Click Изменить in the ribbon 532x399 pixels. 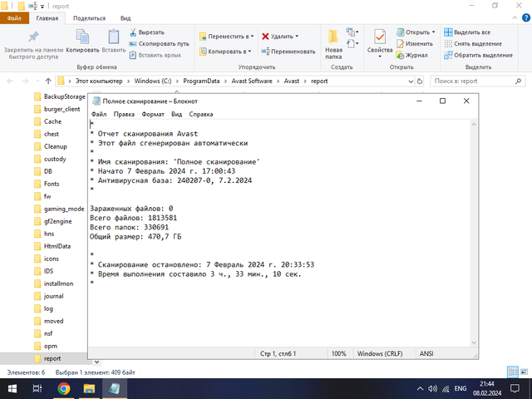click(x=415, y=44)
